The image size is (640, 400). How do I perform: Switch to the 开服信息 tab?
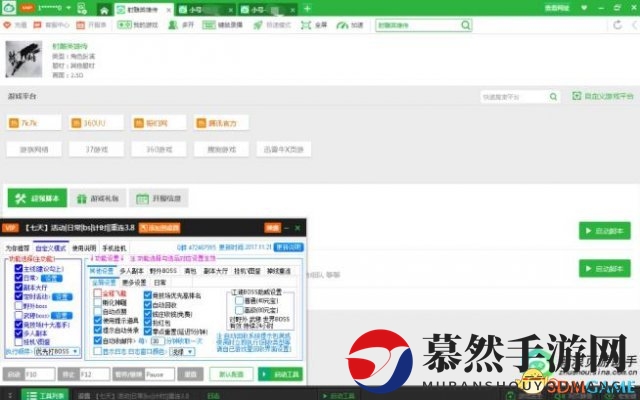click(x=159, y=198)
